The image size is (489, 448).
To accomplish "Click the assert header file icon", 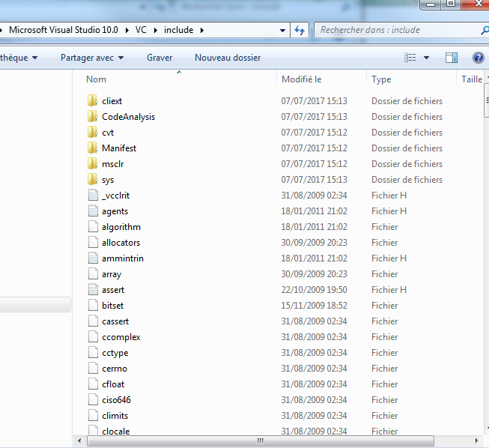I will click(93, 289).
